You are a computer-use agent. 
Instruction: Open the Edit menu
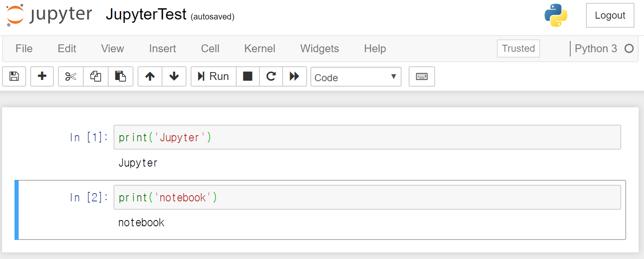pos(67,48)
